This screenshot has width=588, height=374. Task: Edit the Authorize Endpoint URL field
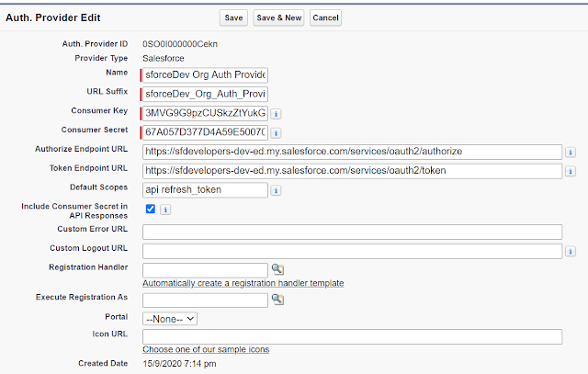tap(352, 152)
